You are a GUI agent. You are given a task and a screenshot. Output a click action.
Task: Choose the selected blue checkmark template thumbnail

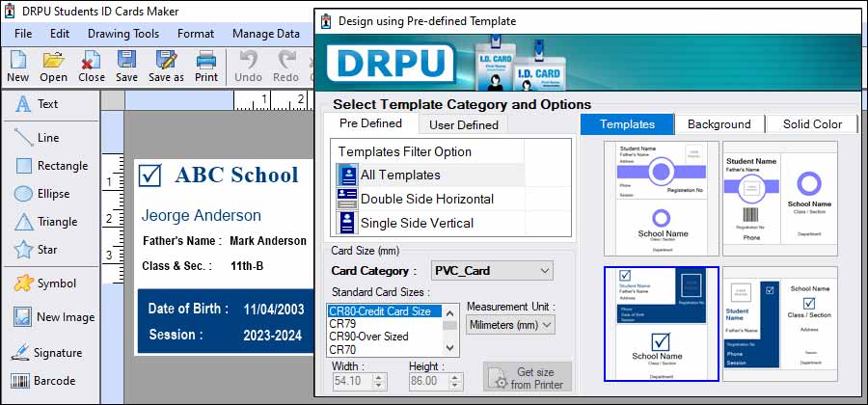point(661,324)
